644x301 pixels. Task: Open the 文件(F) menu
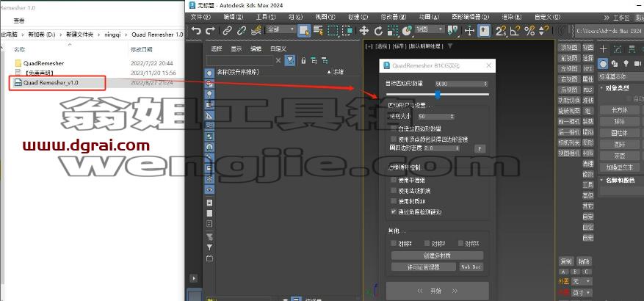click(x=201, y=17)
